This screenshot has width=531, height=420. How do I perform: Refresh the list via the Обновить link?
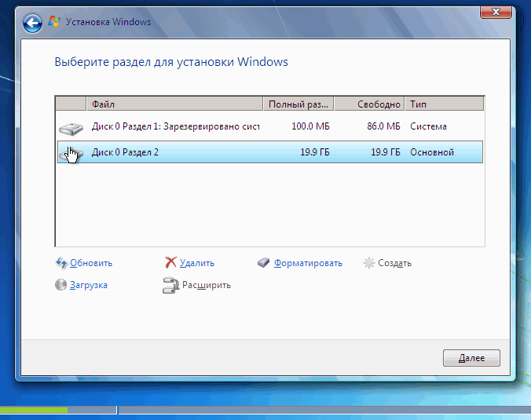[91, 263]
